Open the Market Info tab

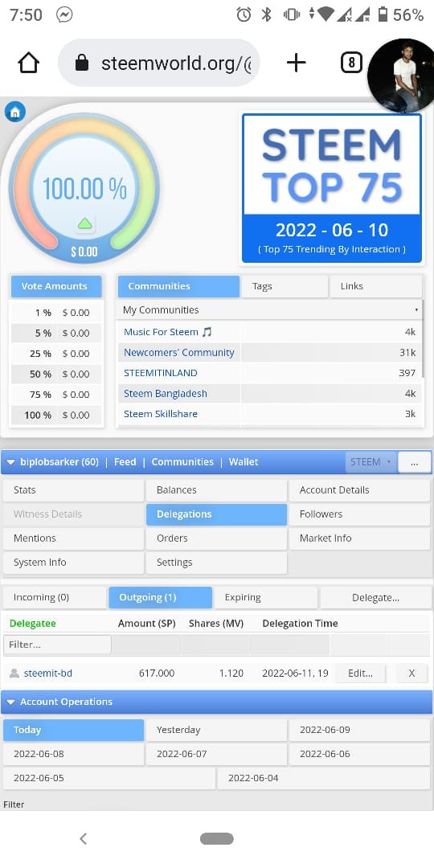[x=359, y=538]
